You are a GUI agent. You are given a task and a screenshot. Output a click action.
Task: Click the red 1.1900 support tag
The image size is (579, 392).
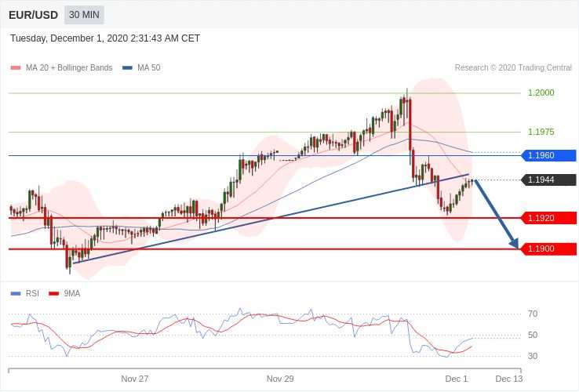548,249
